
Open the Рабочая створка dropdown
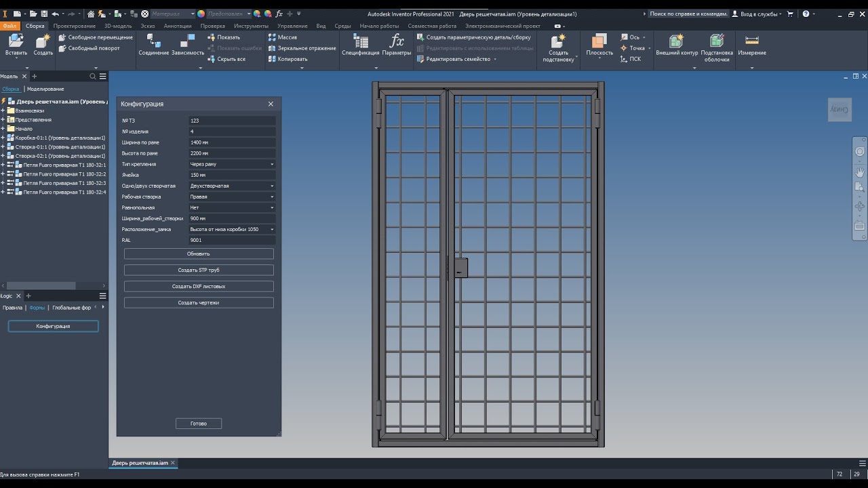[x=232, y=197]
